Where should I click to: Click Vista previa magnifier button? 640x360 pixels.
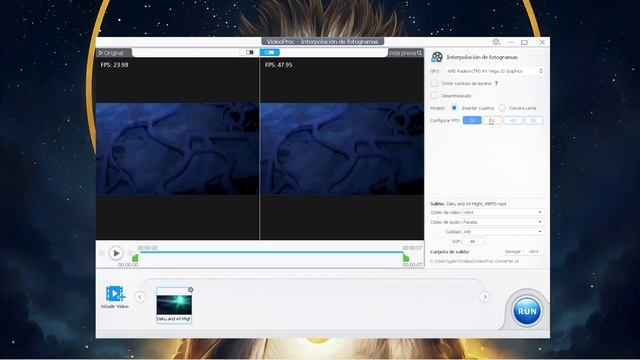click(405, 53)
